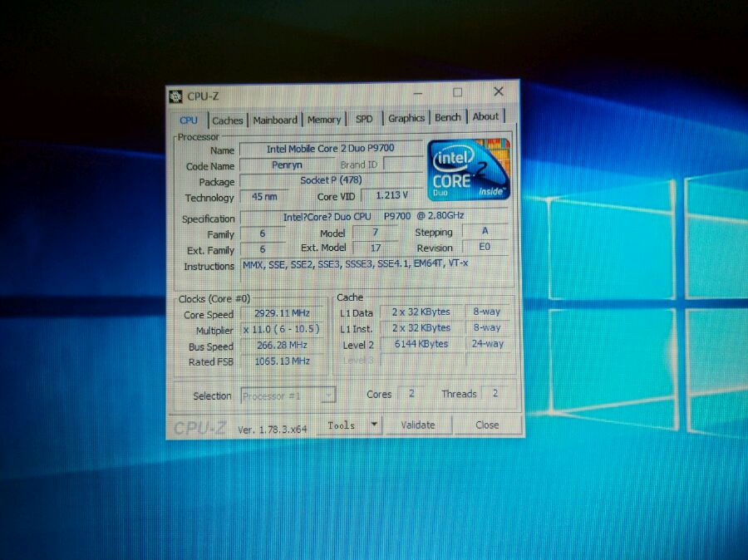Screen dimensions: 748x560
Task: Click the Instructions field listing MMX, SSE
Action: pyautogui.click(x=376, y=271)
